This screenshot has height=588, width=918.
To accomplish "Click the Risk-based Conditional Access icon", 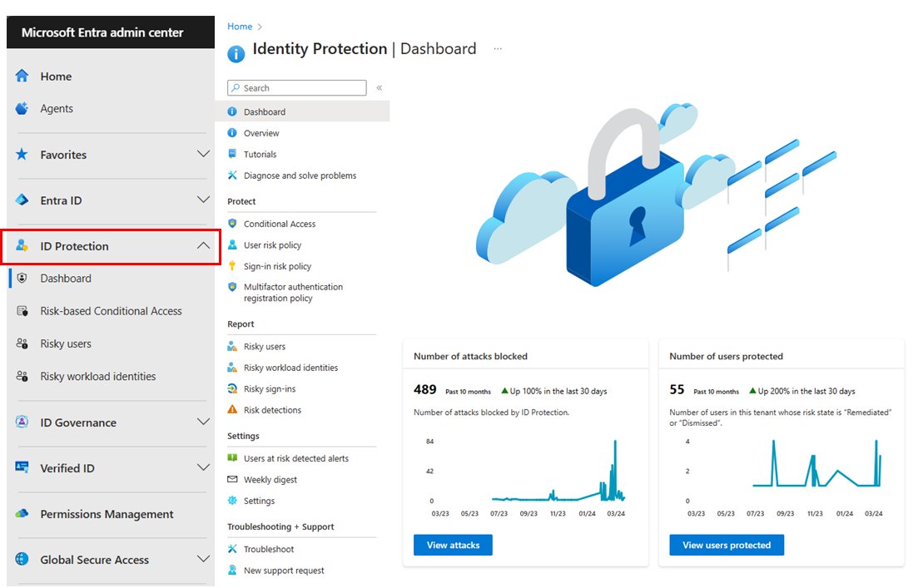I will click(22, 311).
